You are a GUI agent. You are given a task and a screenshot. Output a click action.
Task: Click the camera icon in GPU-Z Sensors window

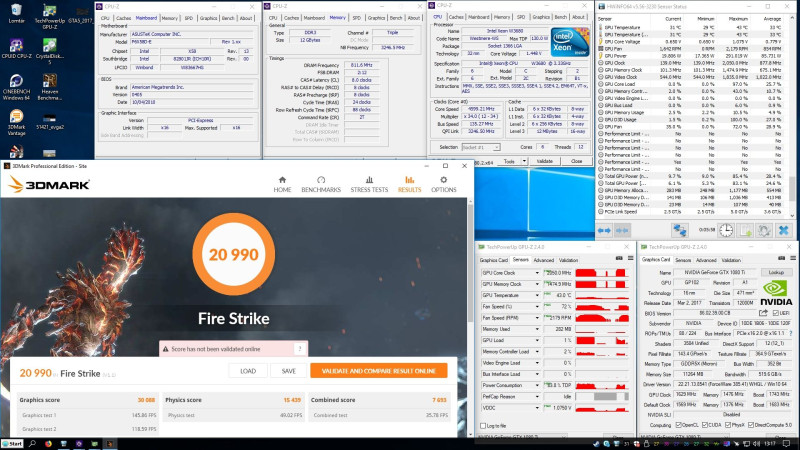pyautogui.click(x=619, y=258)
